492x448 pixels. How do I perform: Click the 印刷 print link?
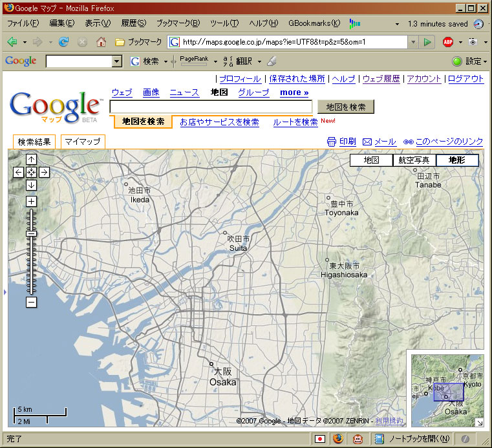pos(347,142)
